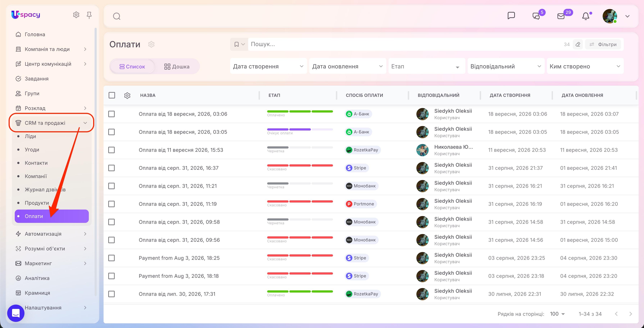The width and height of the screenshot is (644, 328).
Task: Expand Автоматизація sidebar section
Action: tap(51, 234)
